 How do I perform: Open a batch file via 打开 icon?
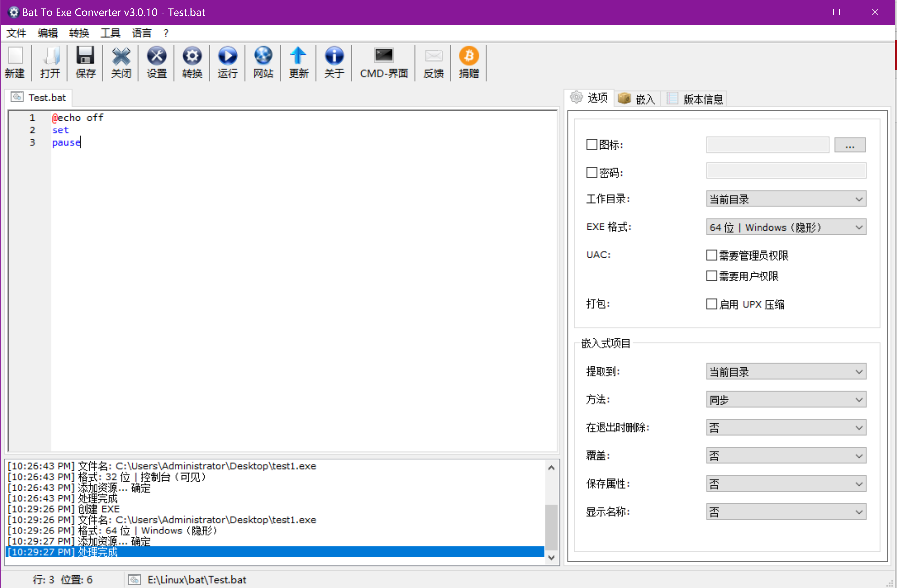(x=50, y=62)
